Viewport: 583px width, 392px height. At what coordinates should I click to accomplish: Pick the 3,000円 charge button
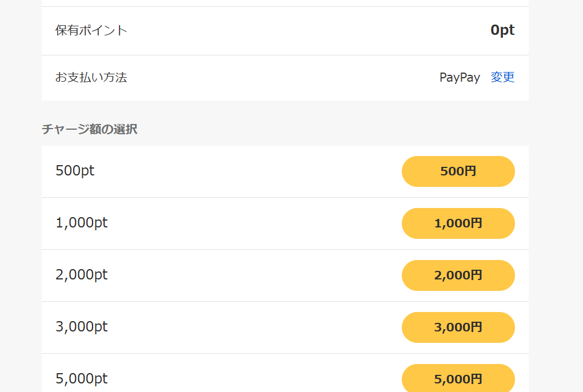click(458, 327)
